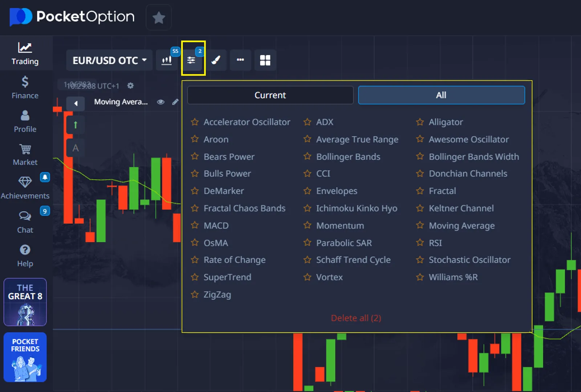Screen dimensions: 581x392
Task: Click the favorites star in header
Action: [159, 17]
